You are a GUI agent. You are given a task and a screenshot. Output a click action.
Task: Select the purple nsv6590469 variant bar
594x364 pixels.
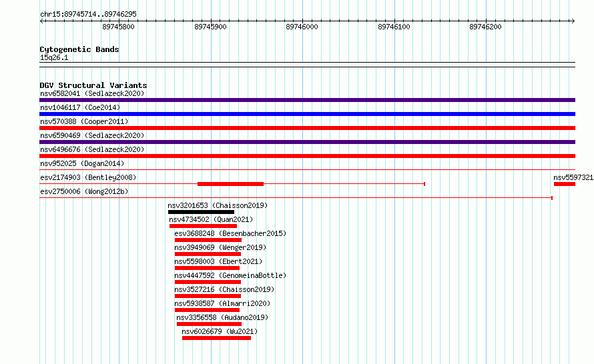click(x=307, y=142)
